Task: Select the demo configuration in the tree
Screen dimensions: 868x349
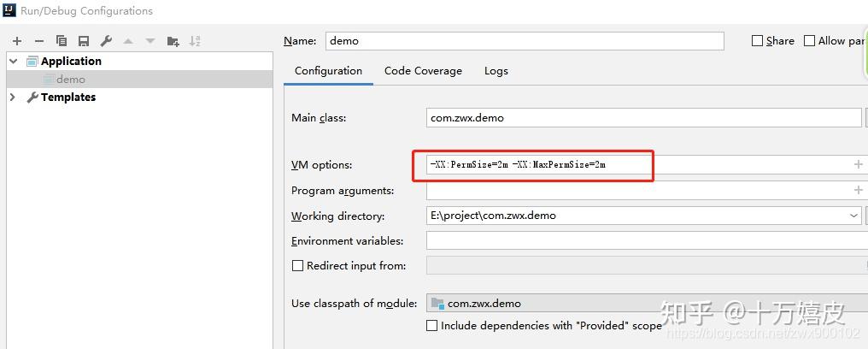Action: click(71, 80)
